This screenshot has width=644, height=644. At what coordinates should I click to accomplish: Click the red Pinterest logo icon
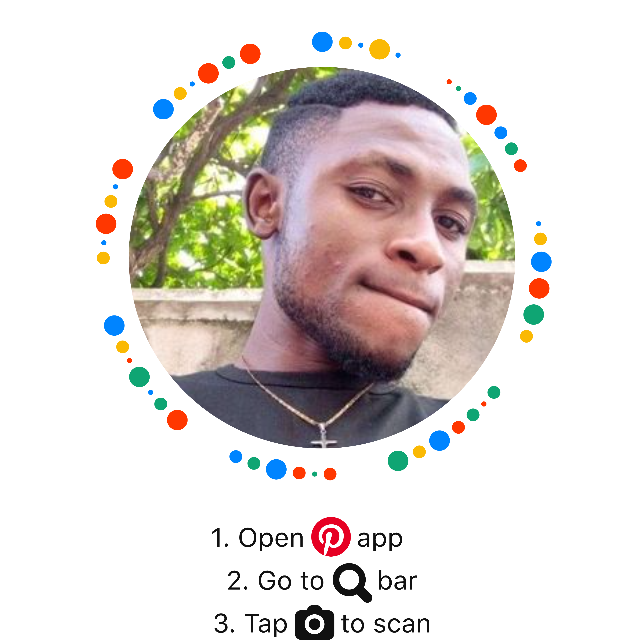click(x=331, y=537)
